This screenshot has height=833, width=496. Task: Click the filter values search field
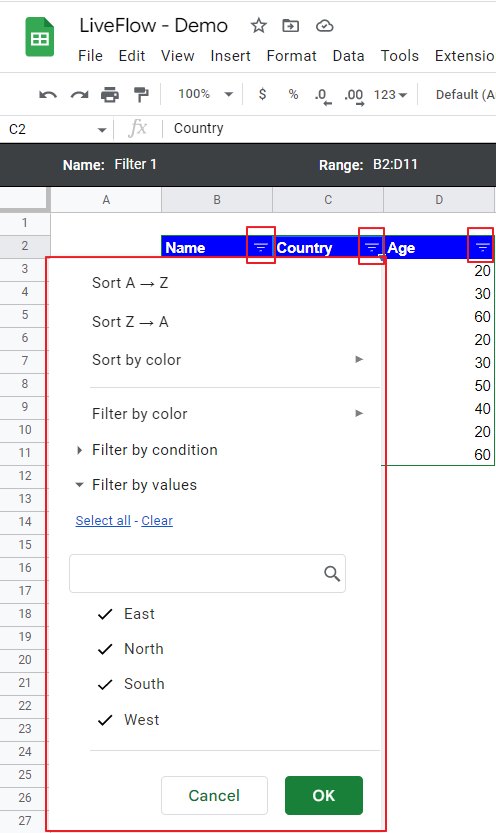point(207,573)
